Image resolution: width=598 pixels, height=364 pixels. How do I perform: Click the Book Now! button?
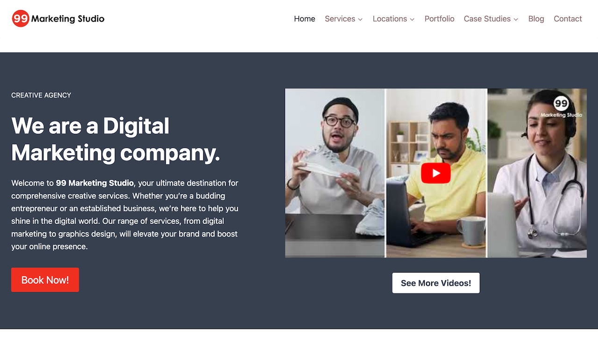tap(45, 280)
